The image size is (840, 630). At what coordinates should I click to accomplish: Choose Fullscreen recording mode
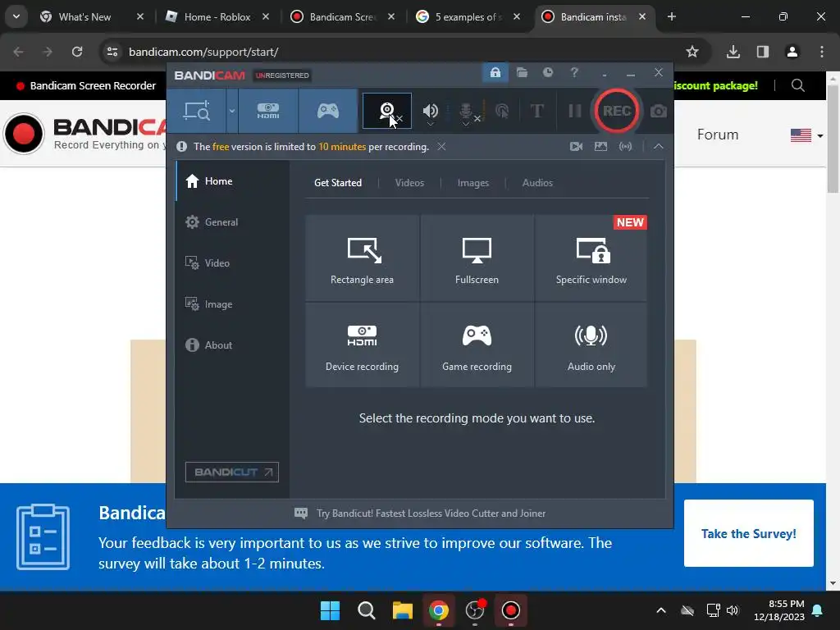477,258
